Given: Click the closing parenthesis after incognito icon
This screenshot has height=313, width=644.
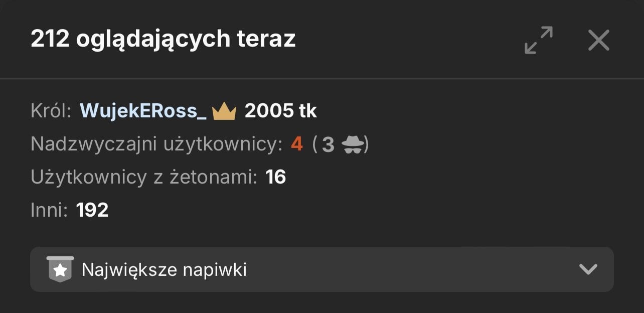Looking at the screenshot, I should 367,144.
